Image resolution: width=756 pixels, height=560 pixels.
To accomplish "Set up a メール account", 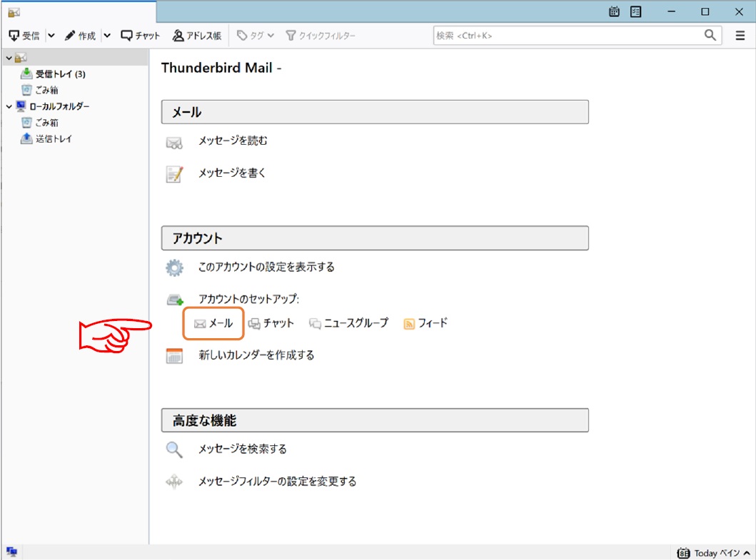I will point(213,323).
